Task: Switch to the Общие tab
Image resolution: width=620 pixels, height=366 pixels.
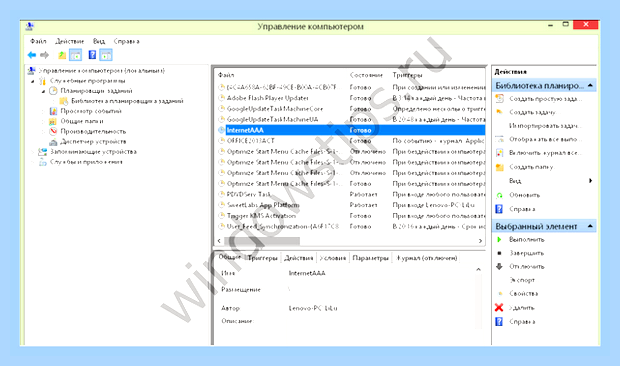Action: pos(230,257)
